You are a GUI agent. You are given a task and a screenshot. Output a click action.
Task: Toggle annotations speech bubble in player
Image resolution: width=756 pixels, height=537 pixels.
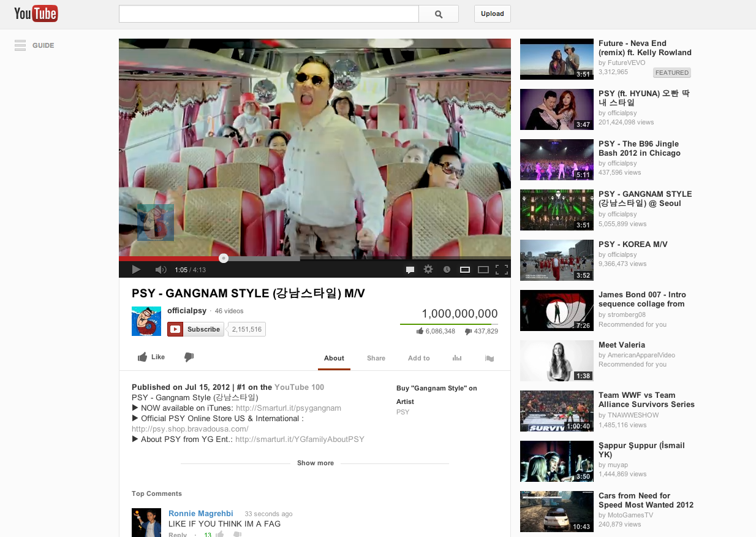click(x=410, y=270)
